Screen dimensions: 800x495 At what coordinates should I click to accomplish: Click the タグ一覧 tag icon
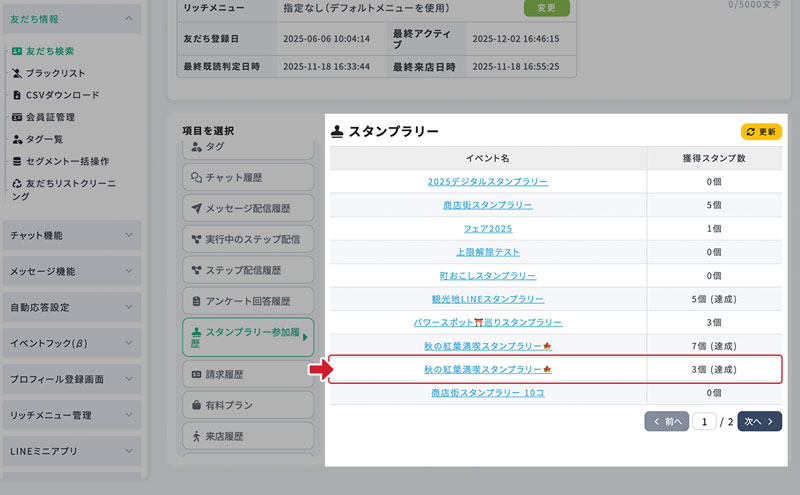(x=16, y=139)
